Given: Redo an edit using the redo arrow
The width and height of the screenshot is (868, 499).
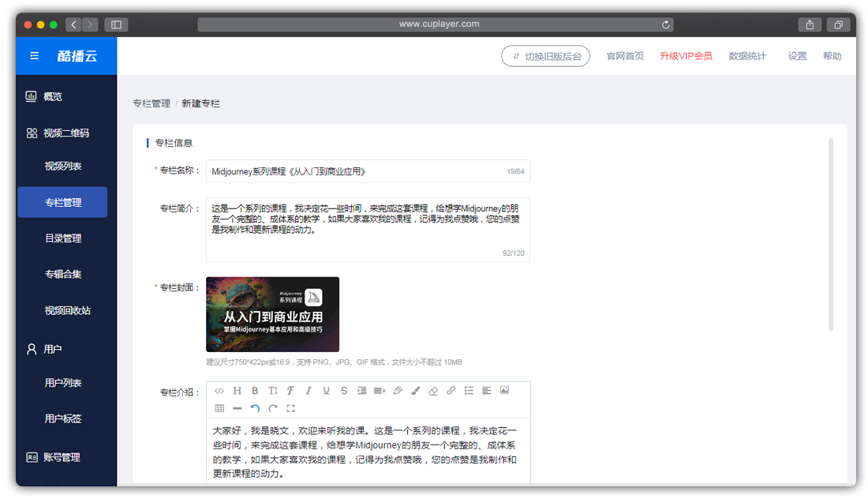Looking at the screenshot, I should (272, 408).
